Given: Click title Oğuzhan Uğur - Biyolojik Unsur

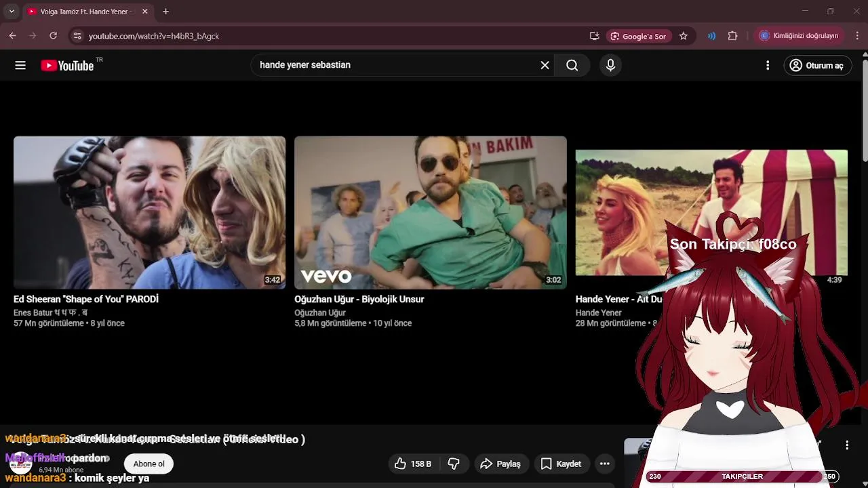Looking at the screenshot, I should coord(359,299).
